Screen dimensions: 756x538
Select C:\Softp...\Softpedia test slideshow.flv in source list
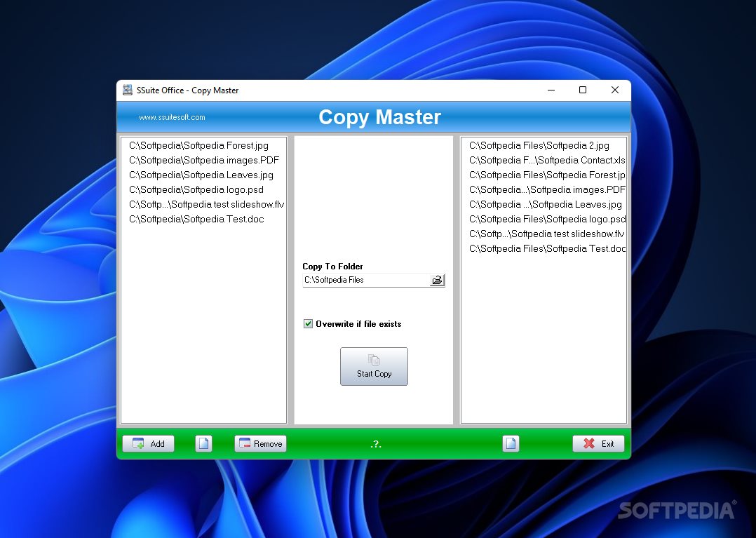point(207,204)
